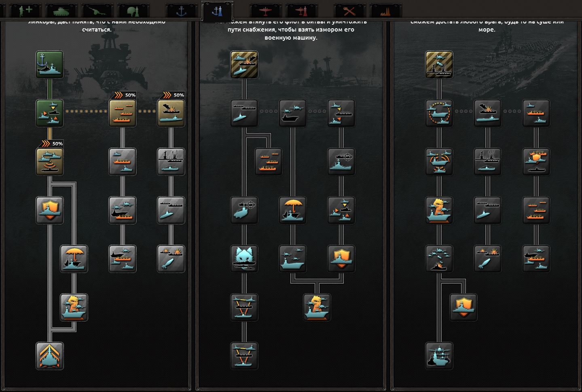Screen dimensions: 582x392
Task: Choose the carrier with radar arcs doctrine
Action: click(x=439, y=162)
